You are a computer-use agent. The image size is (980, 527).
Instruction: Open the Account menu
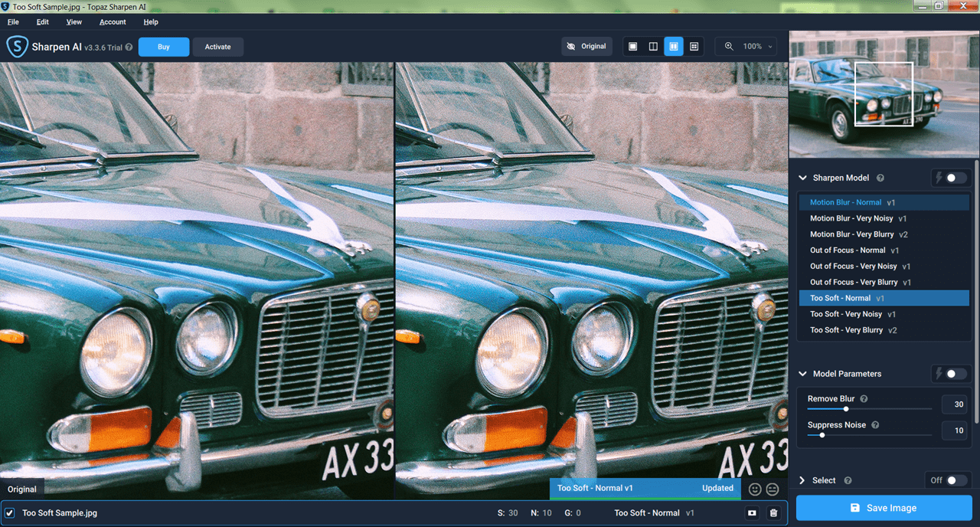click(113, 22)
